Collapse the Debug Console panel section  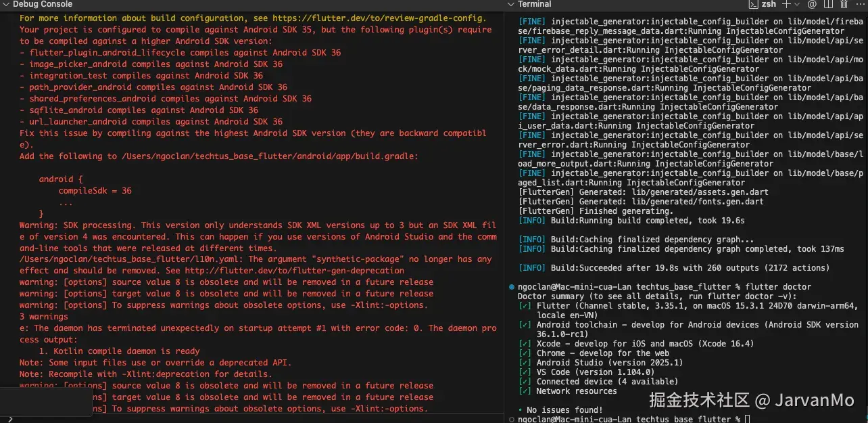click(x=6, y=4)
